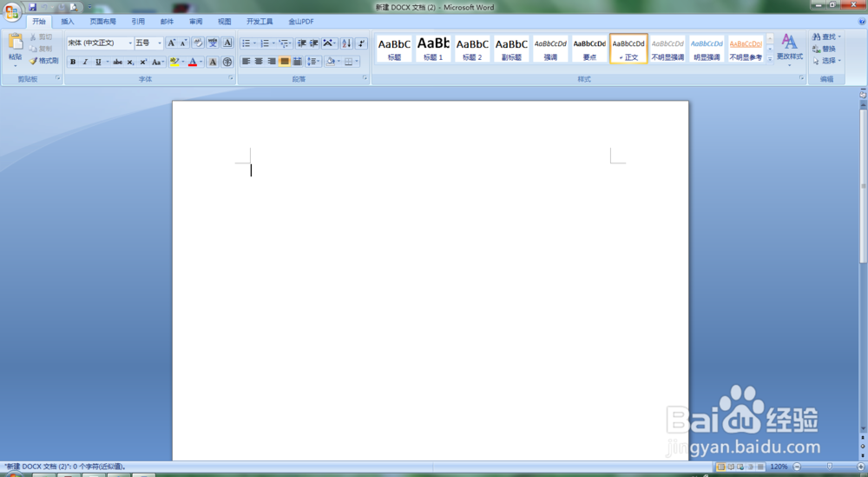Decrease font size with the shrink font icon
This screenshot has height=477, width=868.
click(x=184, y=43)
